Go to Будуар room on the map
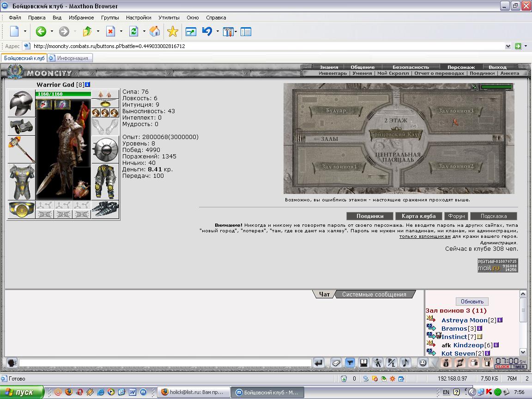 (x=336, y=111)
